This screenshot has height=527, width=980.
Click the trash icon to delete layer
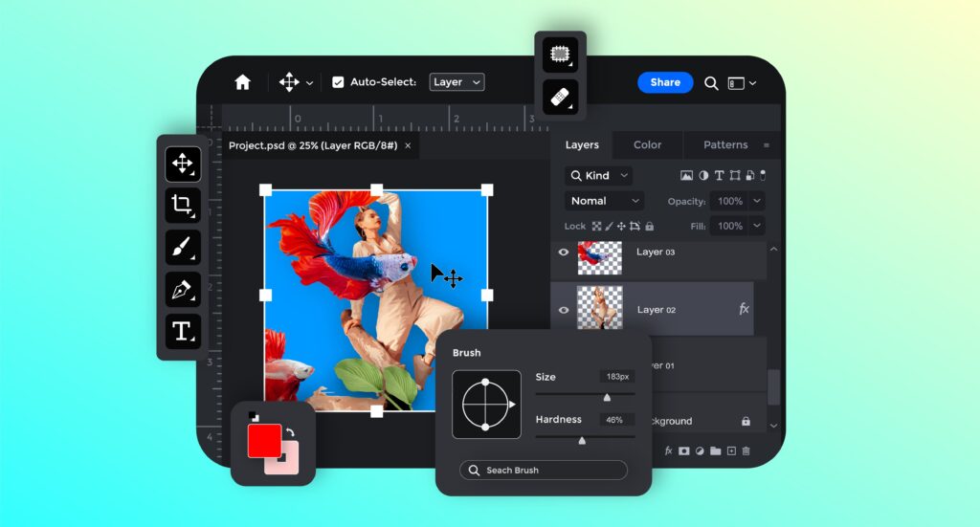[746, 450]
